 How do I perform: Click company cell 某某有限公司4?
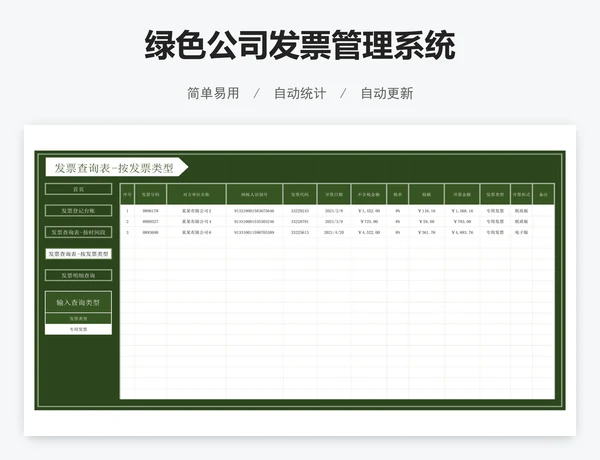[196, 222]
